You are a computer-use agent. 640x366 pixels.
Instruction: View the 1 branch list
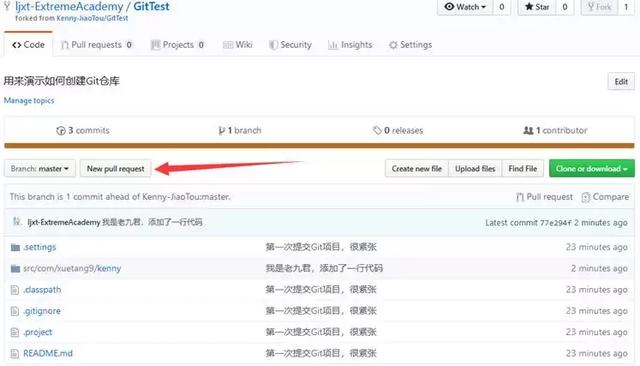pos(240,131)
